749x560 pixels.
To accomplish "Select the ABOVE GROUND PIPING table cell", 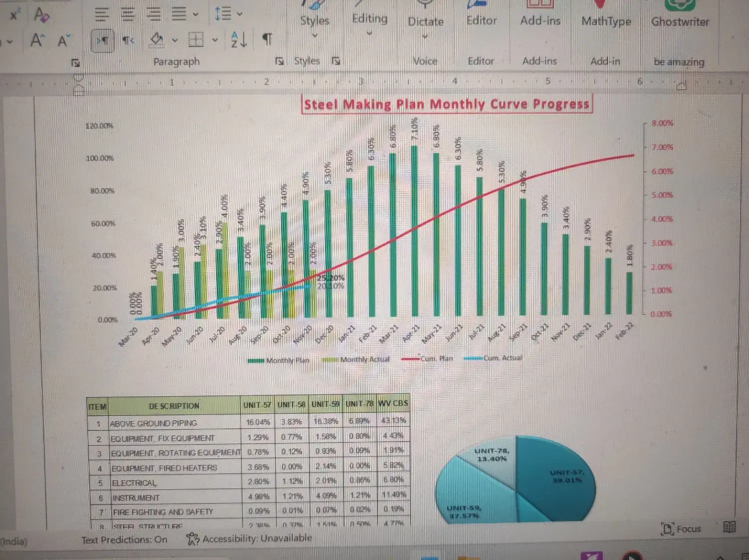I will click(x=174, y=423).
